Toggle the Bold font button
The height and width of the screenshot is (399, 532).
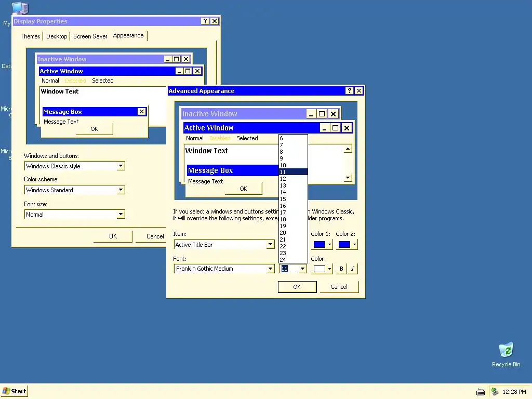click(x=341, y=269)
